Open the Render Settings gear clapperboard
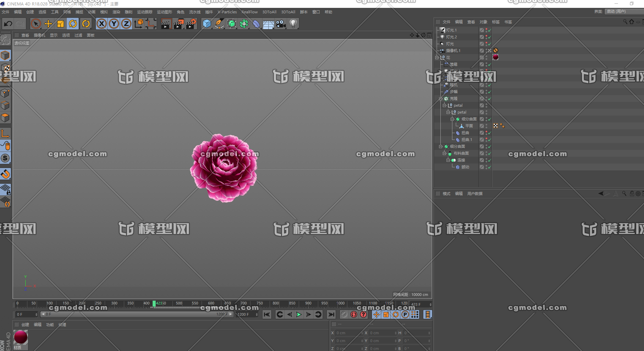The image size is (644, 351). coord(191,24)
